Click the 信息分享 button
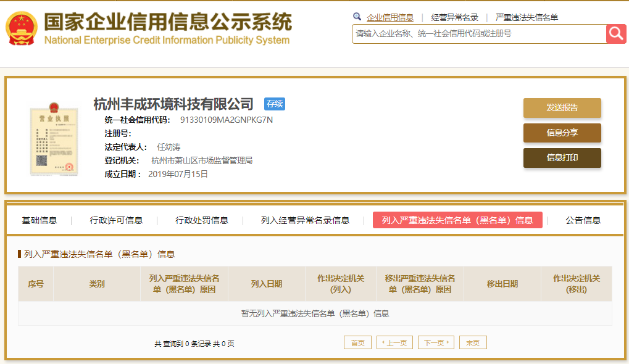 [x=562, y=133]
